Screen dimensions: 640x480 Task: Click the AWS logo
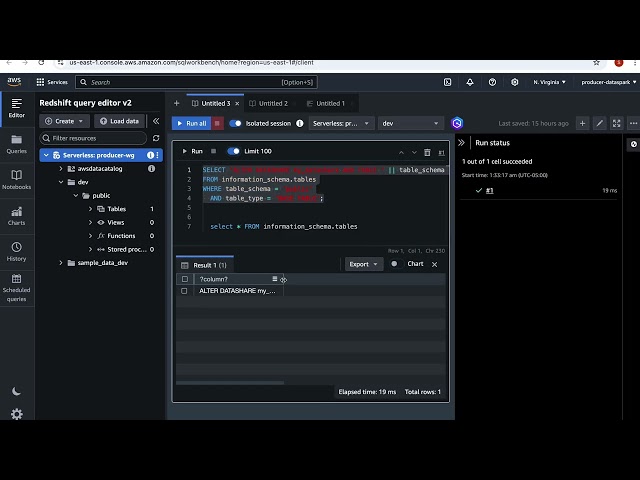point(14,82)
